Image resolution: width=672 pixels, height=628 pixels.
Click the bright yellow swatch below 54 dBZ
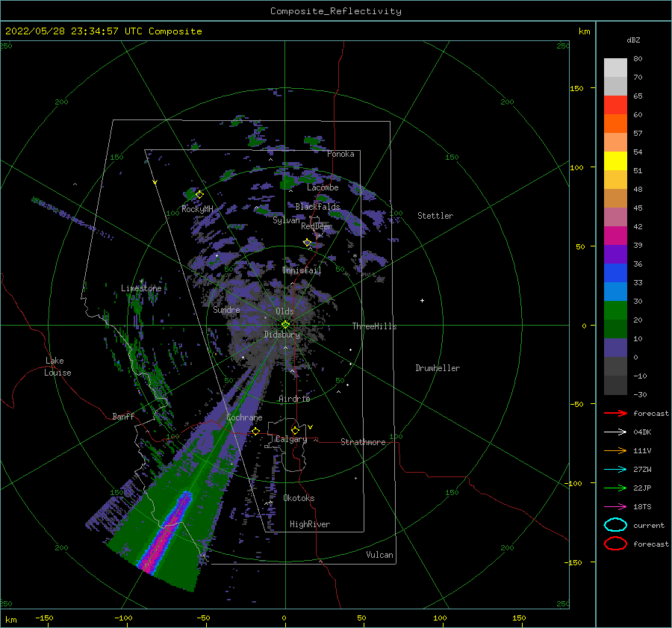click(615, 161)
